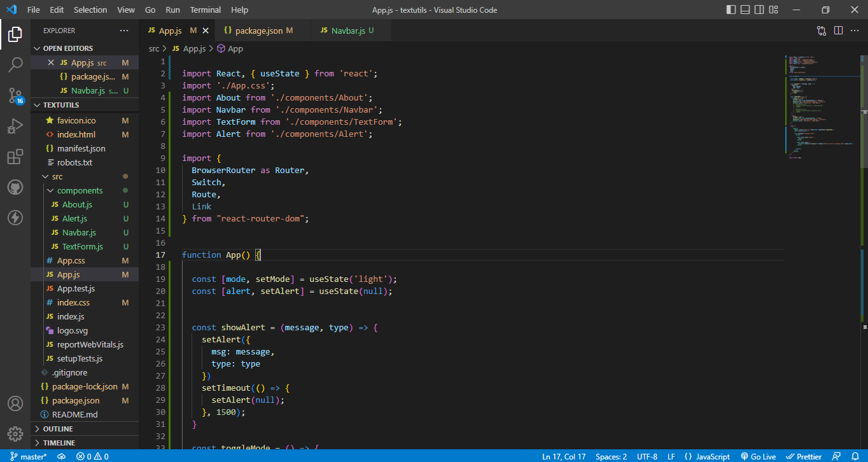Switch to the Navbar.js tab
Image resolution: width=868 pixels, height=462 pixels.
pyautogui.click(x=352, y=31)
